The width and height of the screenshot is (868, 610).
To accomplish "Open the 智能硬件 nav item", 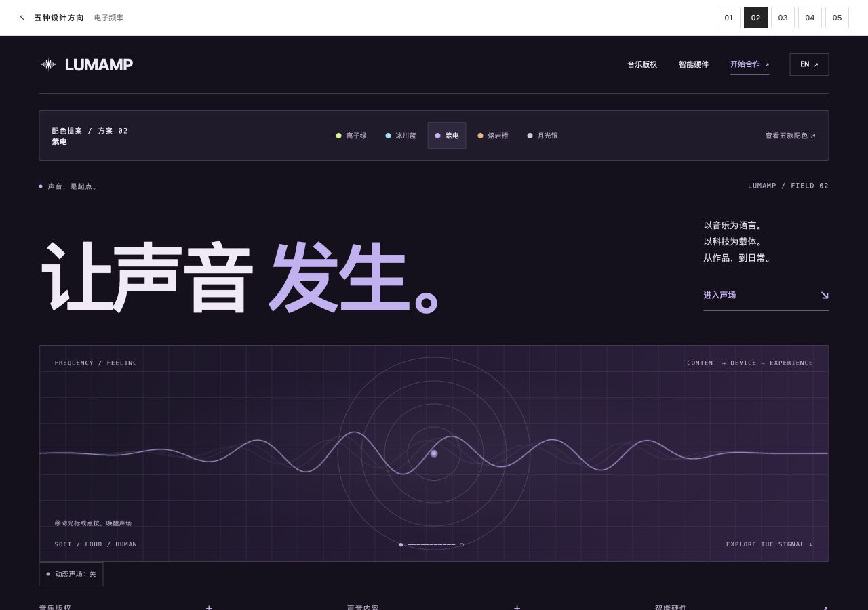I will pos(694,64).
